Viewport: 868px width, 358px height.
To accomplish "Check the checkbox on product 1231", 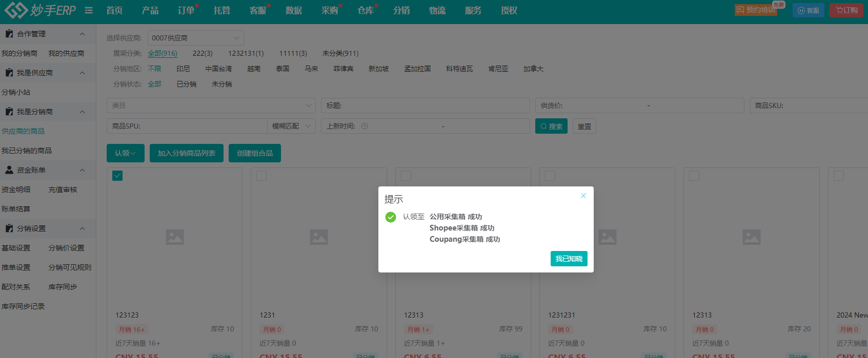I will (261, 176).
